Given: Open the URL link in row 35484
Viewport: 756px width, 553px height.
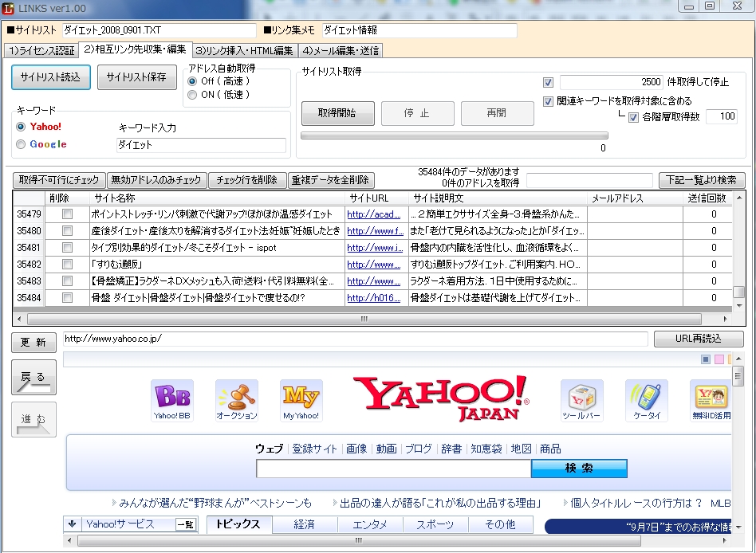Looking at the screenshot, I should [374, 298].
